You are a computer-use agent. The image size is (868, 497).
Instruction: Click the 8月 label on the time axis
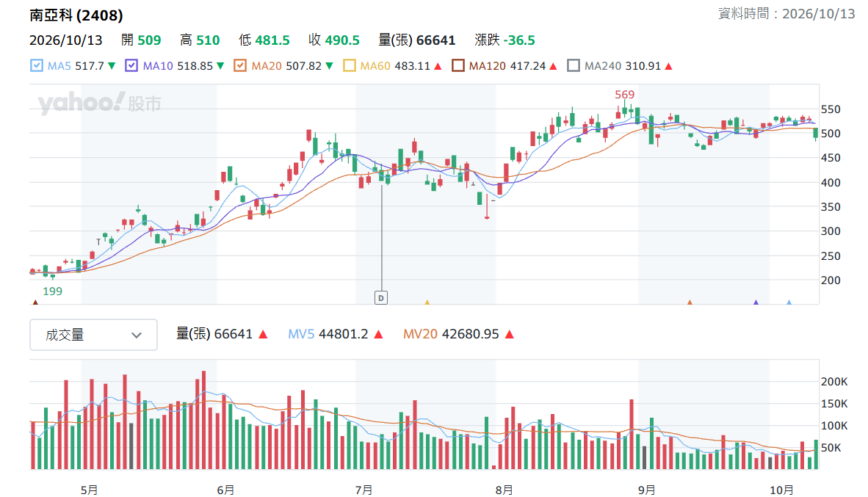504,490
